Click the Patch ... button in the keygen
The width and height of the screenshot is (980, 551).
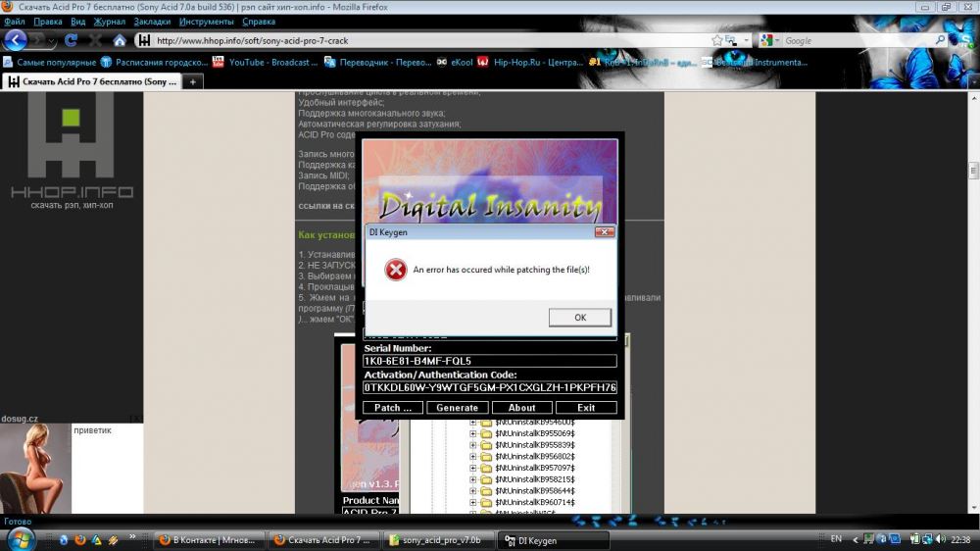(x=393, y=408)
